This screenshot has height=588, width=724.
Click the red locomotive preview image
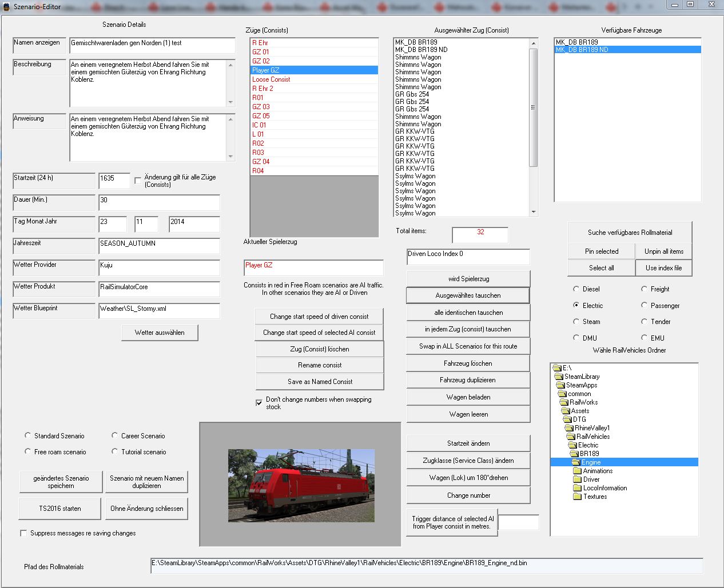[301, 485]
